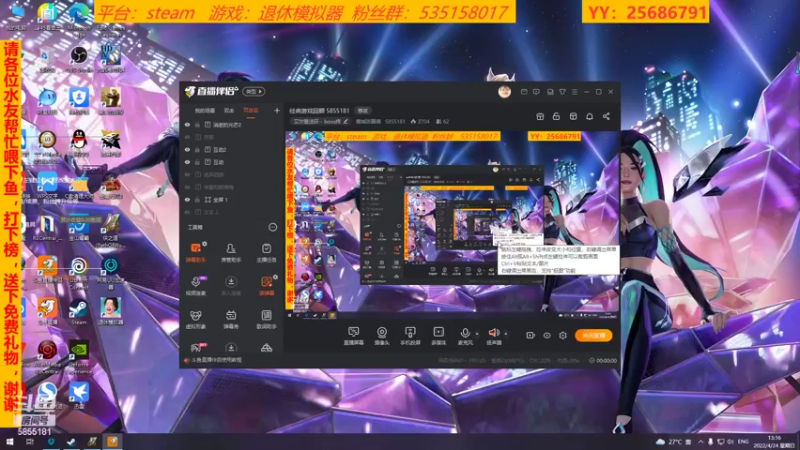Open the taskbar clock and date
This screenshot has width=800, height=450.
[x=774, y=442]
